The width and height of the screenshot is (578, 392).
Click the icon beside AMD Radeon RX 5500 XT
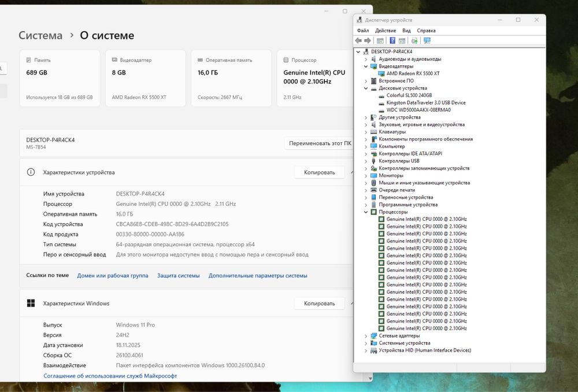click(x=381, y=73)
